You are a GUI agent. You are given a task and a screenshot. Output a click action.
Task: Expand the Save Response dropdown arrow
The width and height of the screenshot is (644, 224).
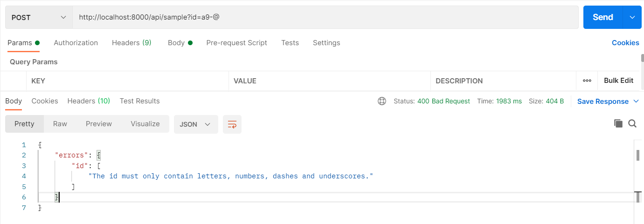[637, 102]
